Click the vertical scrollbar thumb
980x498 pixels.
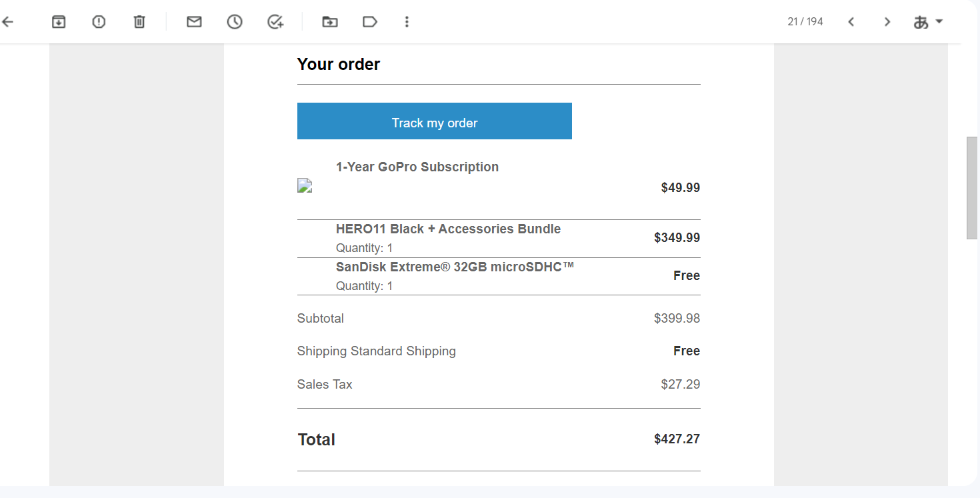pyautogui.click(x=972, y=187)
